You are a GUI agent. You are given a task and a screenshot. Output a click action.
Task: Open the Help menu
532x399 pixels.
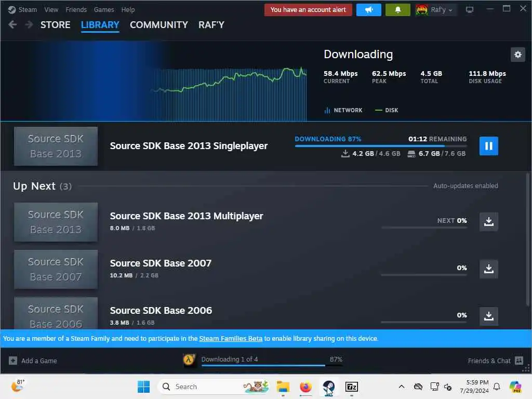coord(128,9)
